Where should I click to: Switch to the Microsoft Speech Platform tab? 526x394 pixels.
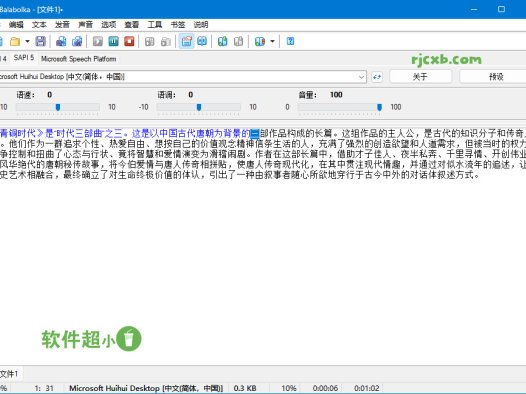tap(78, 59)
